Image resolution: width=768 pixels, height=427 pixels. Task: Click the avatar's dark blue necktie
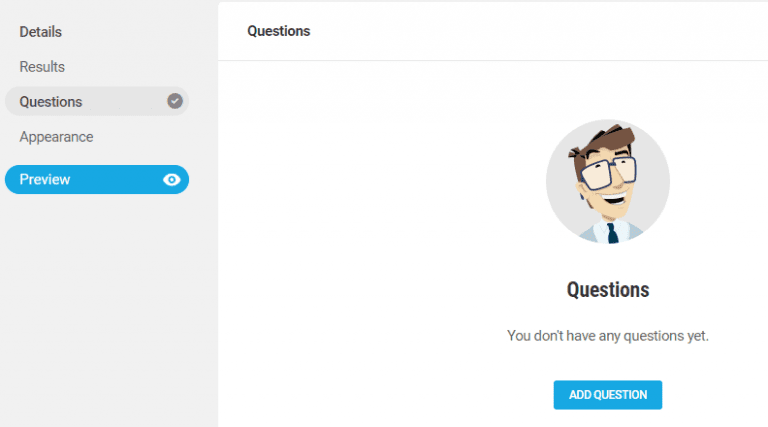point(612,233)
